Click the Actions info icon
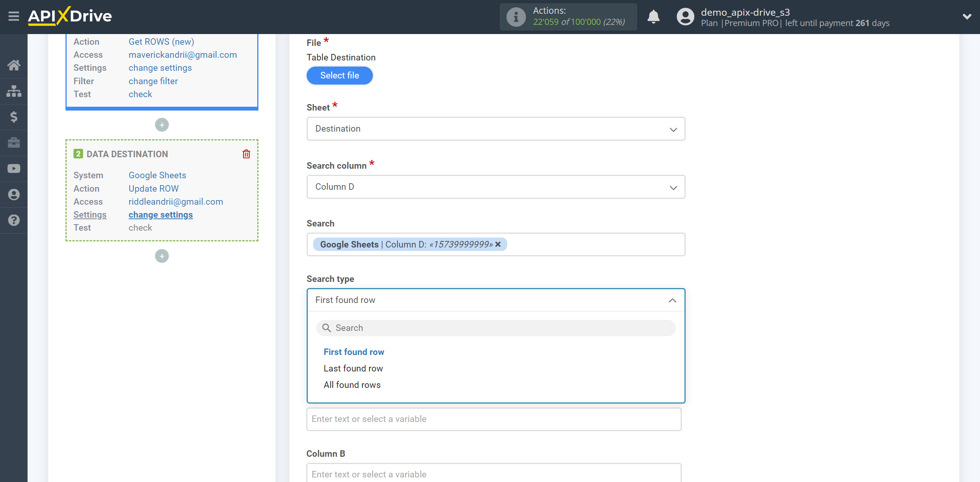This screenshot has width=980, height=482. click(x=516, y=17)
